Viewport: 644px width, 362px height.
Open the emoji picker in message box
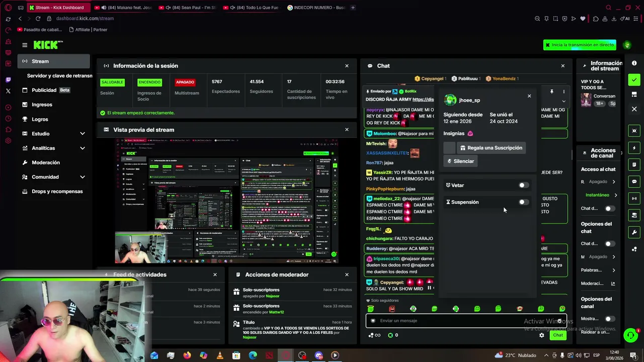(x=559, y=321)
